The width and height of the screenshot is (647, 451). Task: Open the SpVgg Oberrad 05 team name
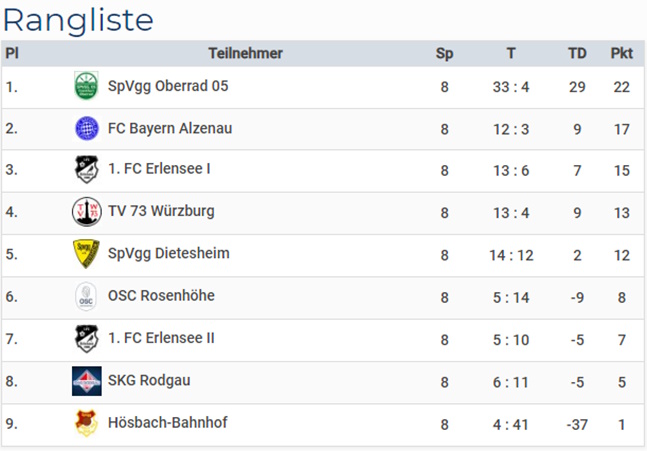(x=168, y=86)
